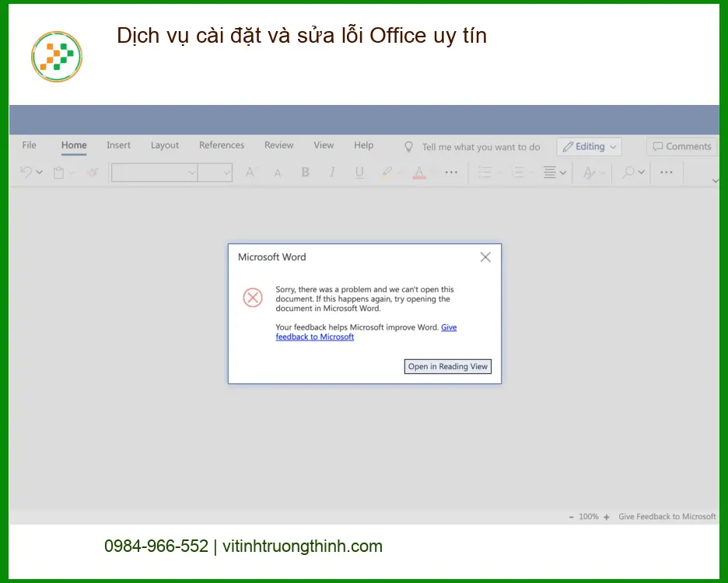Click Open in Reading View button
This screenshot has width=728, height=583.
(x=447, y=366)
